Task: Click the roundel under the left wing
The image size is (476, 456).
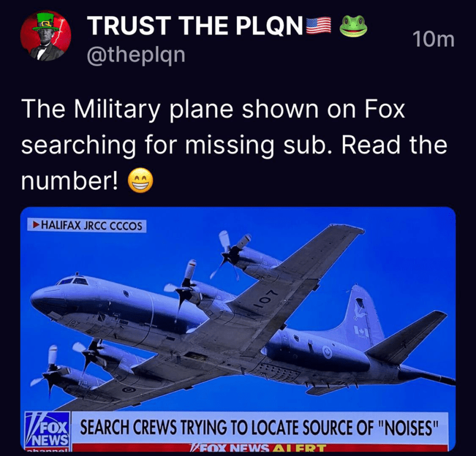Action: click(x=129, y=390)
